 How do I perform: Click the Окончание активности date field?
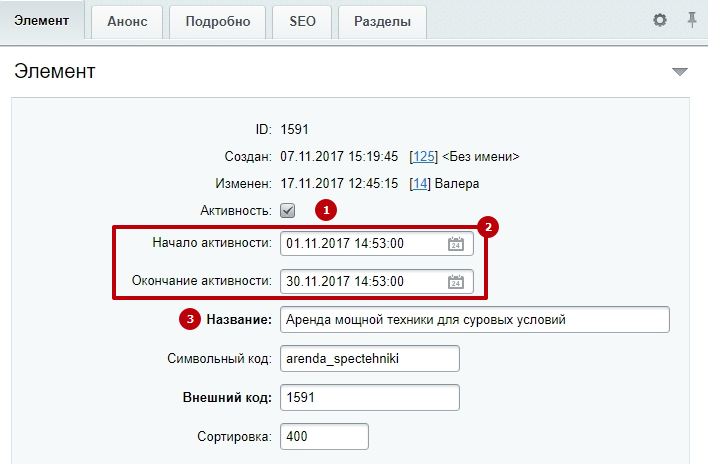(377, 282)
